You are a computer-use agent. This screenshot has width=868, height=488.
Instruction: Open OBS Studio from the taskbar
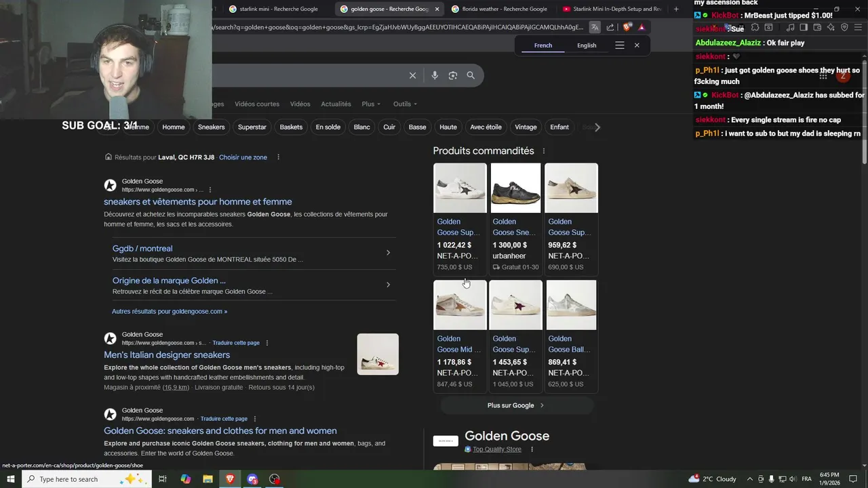pos(275,479)
